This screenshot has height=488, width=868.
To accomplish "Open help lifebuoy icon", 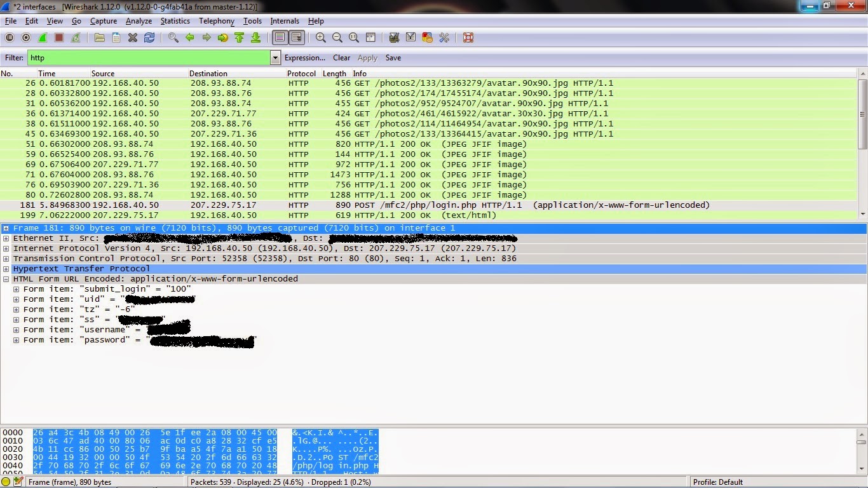I will click(x=468, y=38).
